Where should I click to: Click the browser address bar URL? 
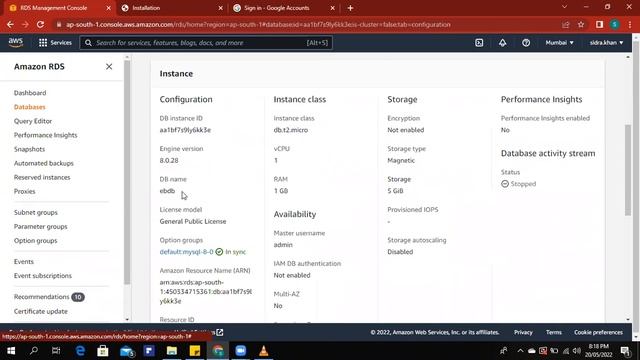258,24
